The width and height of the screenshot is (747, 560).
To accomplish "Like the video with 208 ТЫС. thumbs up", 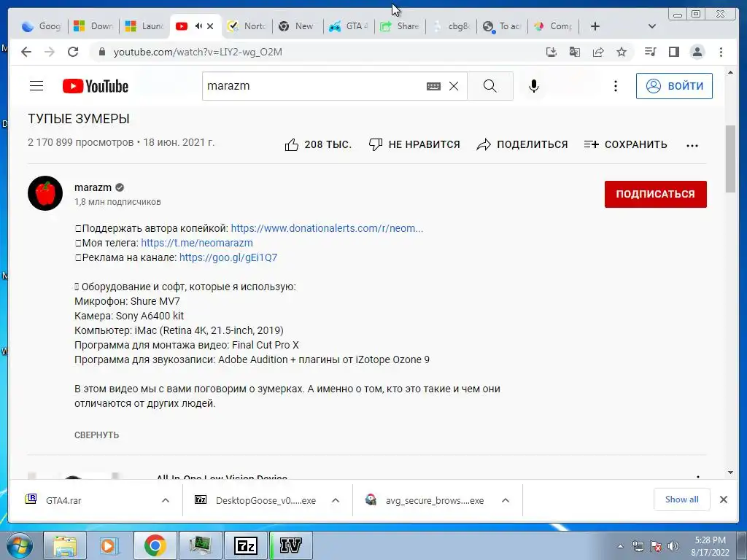I will pyautogui.click(x=318, y=145).
